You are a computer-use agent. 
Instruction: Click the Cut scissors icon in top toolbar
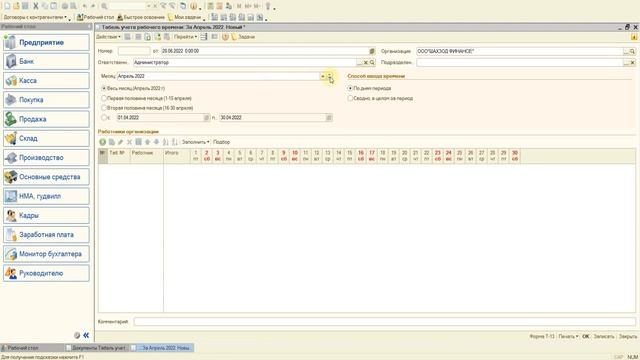pyautogui.click(x=36, y=6)
